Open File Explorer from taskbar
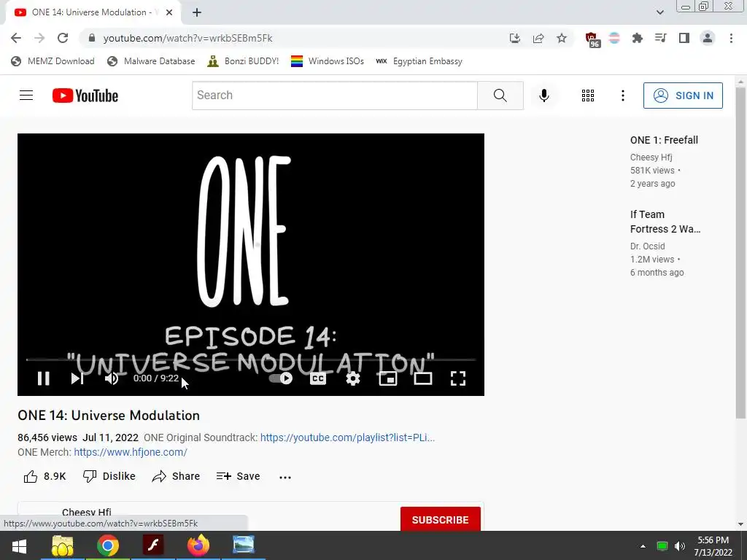The height and width of the screenshot is (560, 747). point(63,545)
